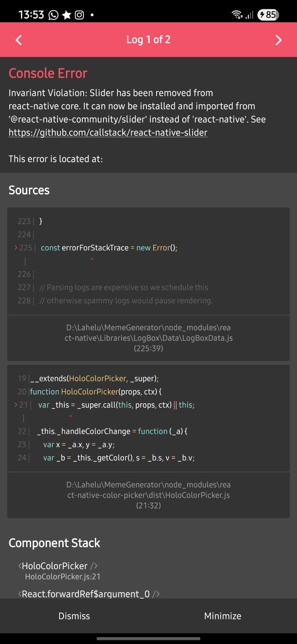Open the react-native-slider GitHub link
The width and height of the screenshot is (297, 644).
pyautogui.click(x=108, y=133)
